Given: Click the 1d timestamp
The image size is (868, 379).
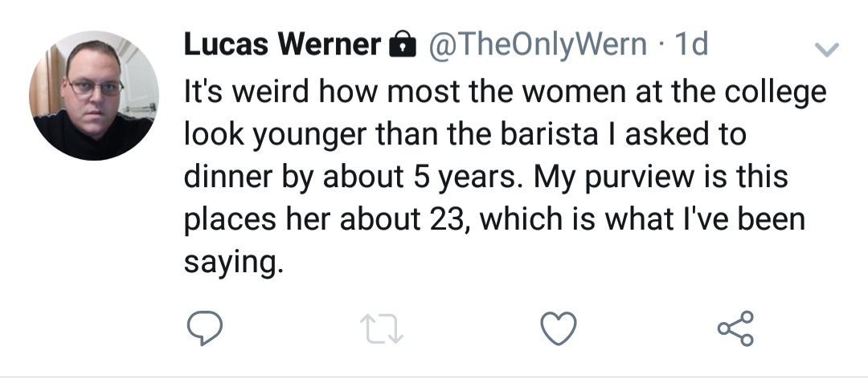Looking at the screenshot, I should (691, 43).
